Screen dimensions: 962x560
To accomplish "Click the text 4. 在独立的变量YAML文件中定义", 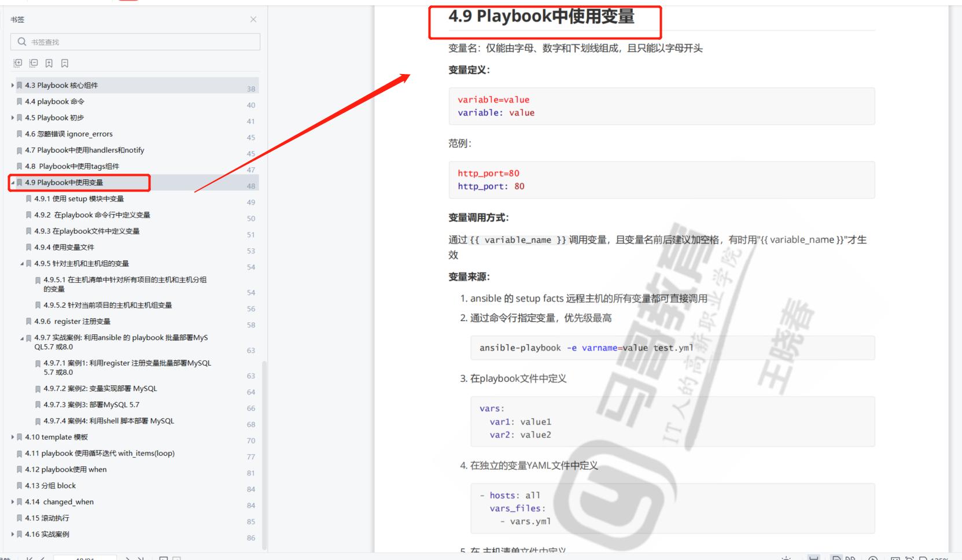I will coord(529,465).
